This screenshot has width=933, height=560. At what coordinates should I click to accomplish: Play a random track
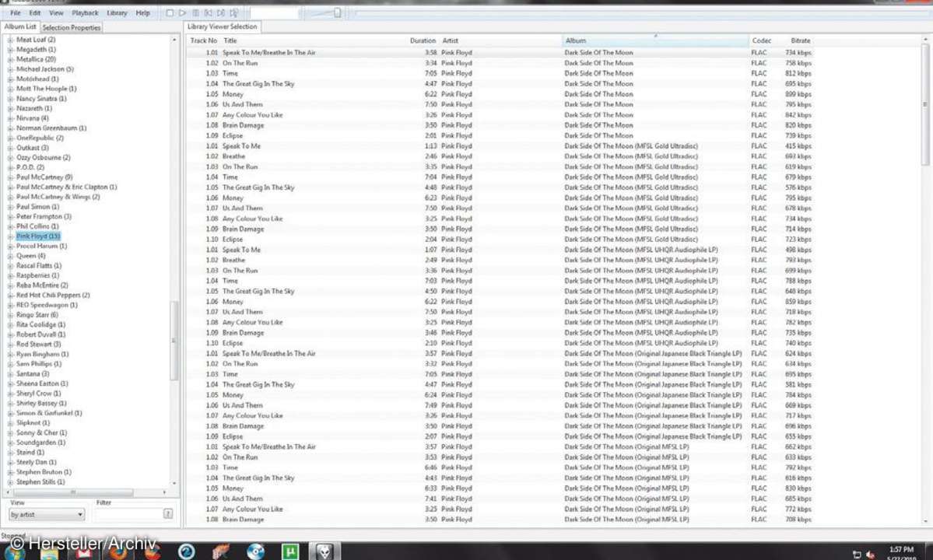tap(234, 12)
